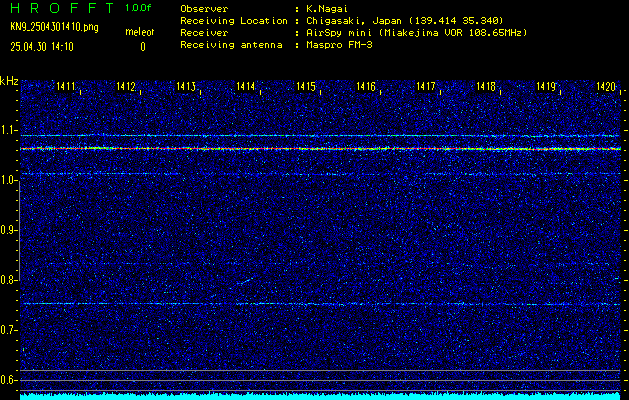Image resolution: width=629 pixels, height=400 pixels.
Task: Click the Receiver field label
Action: (x=204, y=33)
